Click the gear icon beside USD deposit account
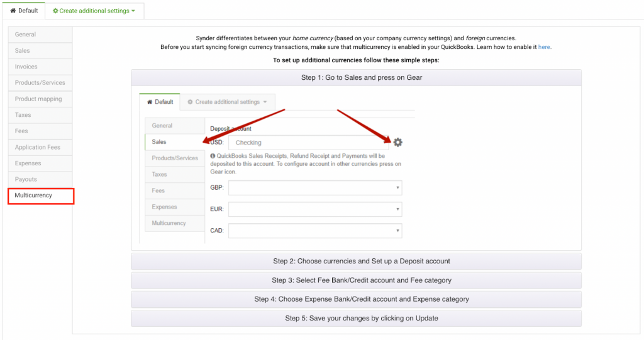 pyautogui.click(x=397, y=143)
